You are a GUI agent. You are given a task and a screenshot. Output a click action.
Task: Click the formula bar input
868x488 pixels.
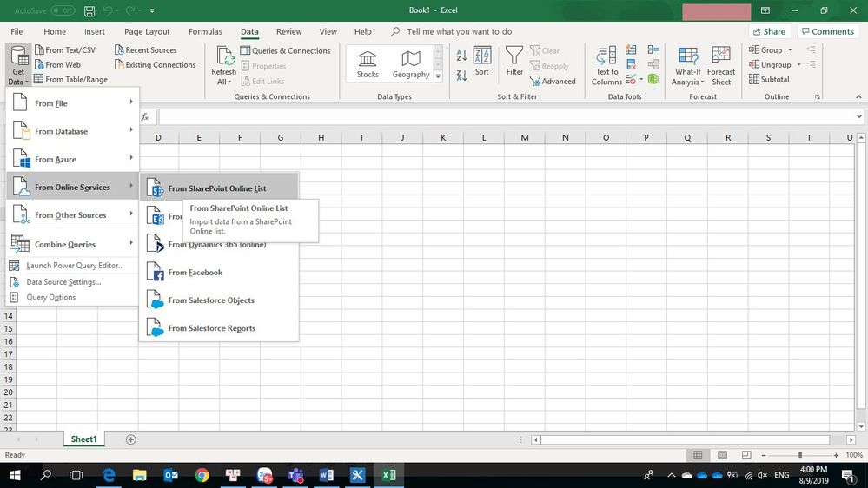click(506, 116)
